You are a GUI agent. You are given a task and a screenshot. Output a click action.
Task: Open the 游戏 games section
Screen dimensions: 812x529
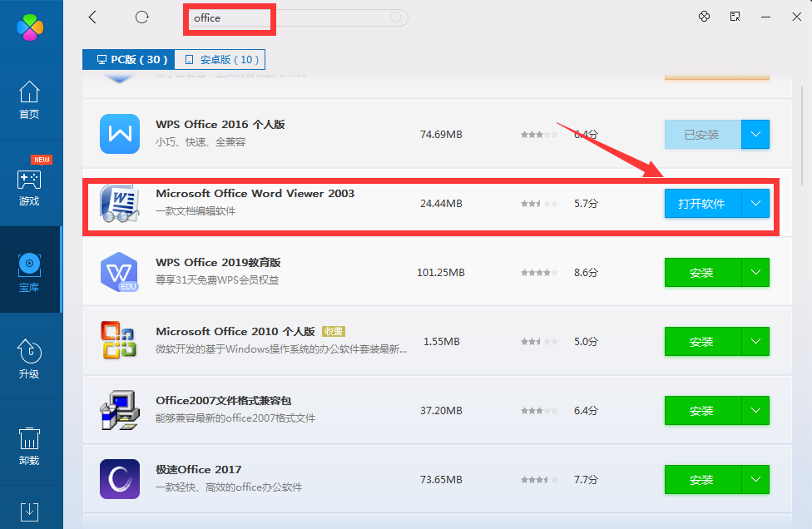(29, 187)
